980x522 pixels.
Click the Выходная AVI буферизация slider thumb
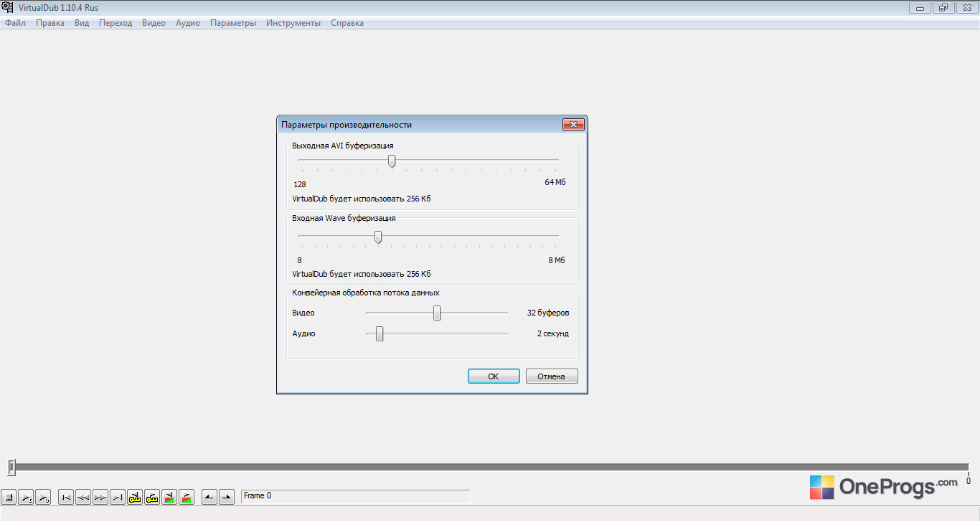(392, 161)
